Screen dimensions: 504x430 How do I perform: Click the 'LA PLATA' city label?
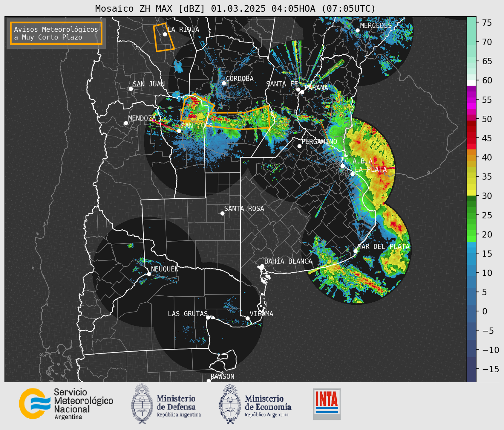click(371, 170)
